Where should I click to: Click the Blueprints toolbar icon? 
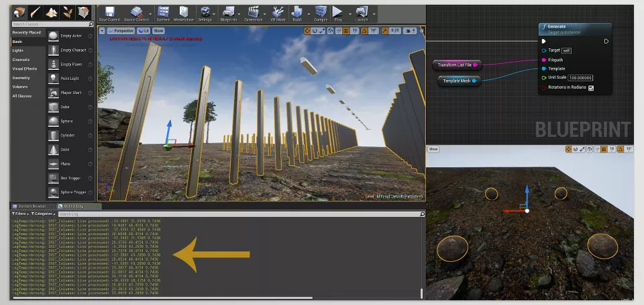pyautogui.click(x=228, y=12)
